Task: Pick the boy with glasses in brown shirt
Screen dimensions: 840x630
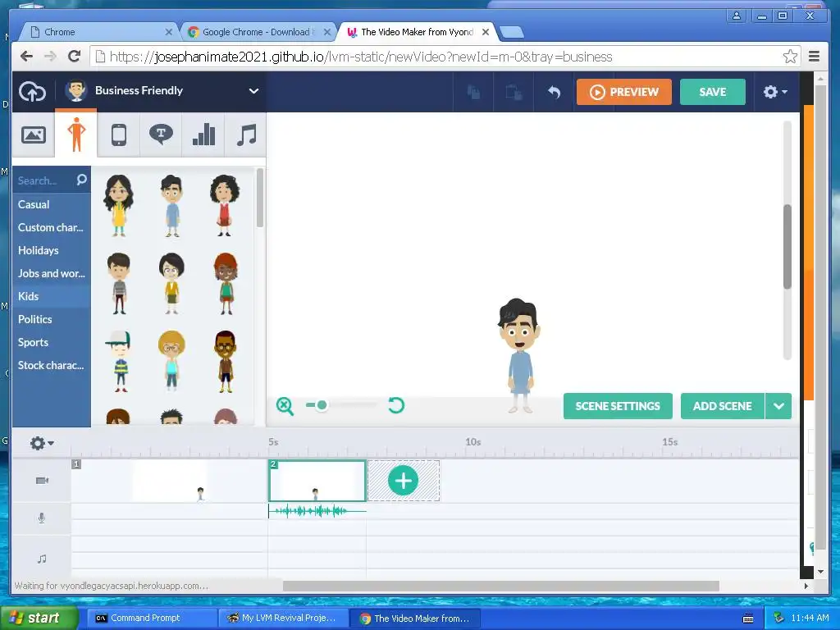Action: point(225,361)
